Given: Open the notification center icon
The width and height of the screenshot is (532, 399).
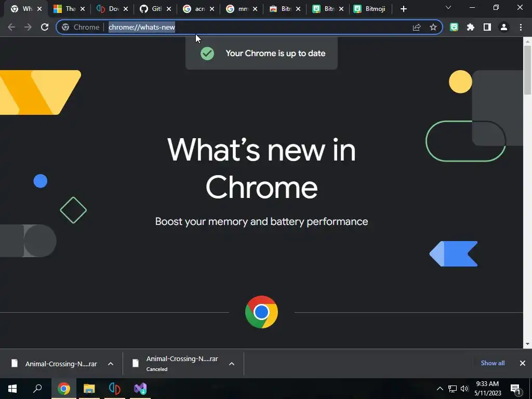Looking at the screenshot, I should point(516,389).
